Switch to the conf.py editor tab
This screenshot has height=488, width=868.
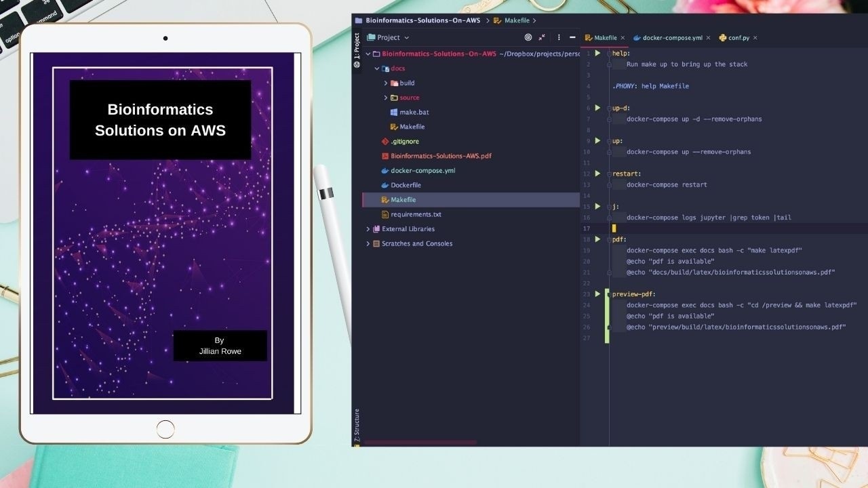[x=738, y=38]
